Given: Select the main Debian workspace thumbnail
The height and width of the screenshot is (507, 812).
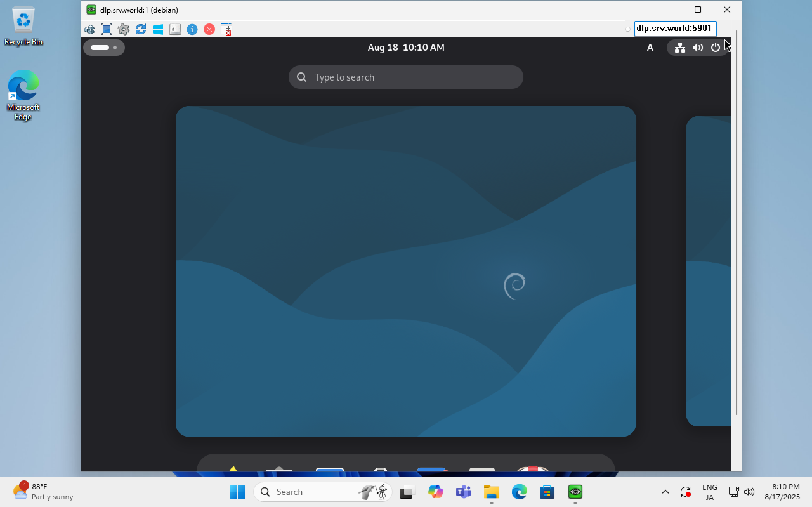Looking at the screenshot, I should pos(406,271).
